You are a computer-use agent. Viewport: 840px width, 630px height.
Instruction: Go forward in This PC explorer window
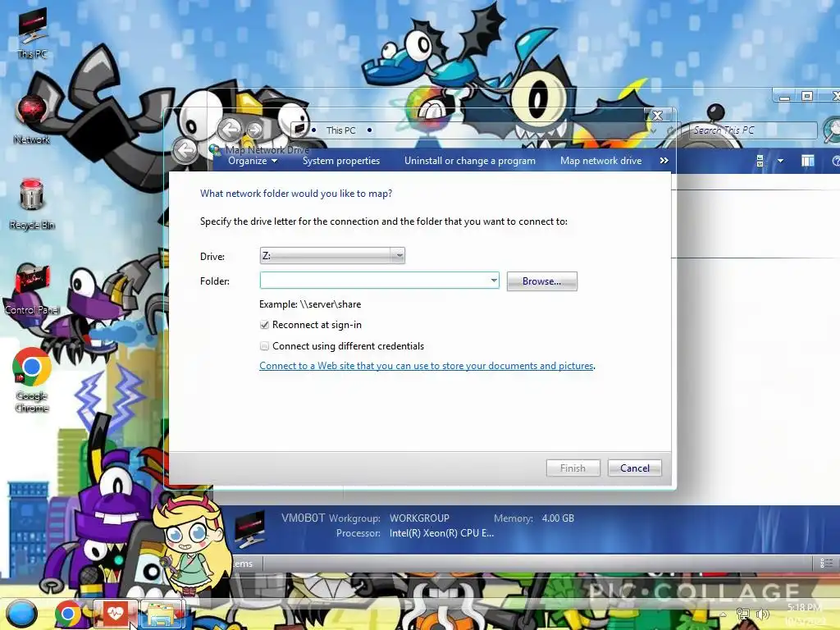click(255, 130)
